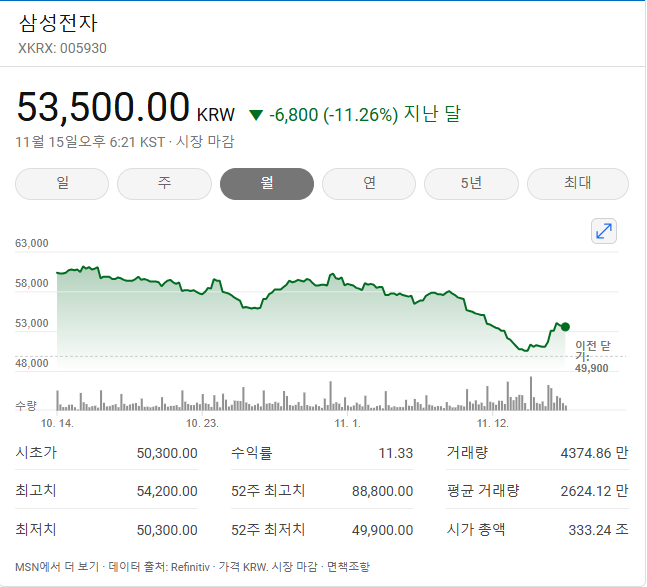Image resolution: width=647 pixels, height=587 pixels.
Task: Click the 58,000 y-axis label
Action: [32, 283]
